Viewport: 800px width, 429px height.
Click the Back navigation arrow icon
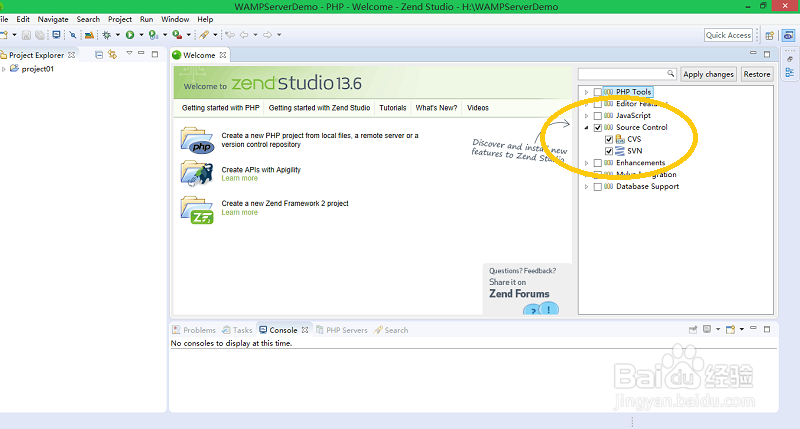[x=244, y=35]
